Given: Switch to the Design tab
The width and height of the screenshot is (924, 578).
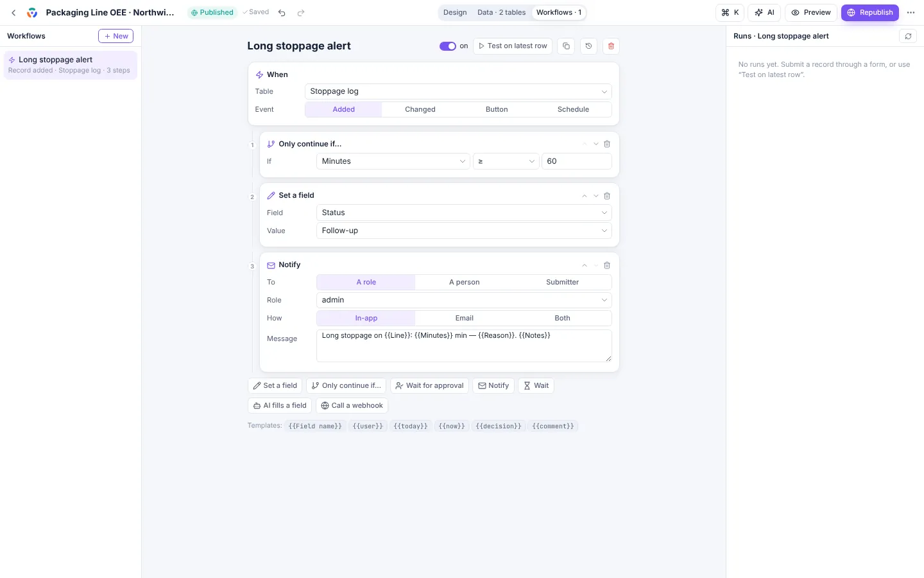Looking at the screenshot, I should click(455, 12).
